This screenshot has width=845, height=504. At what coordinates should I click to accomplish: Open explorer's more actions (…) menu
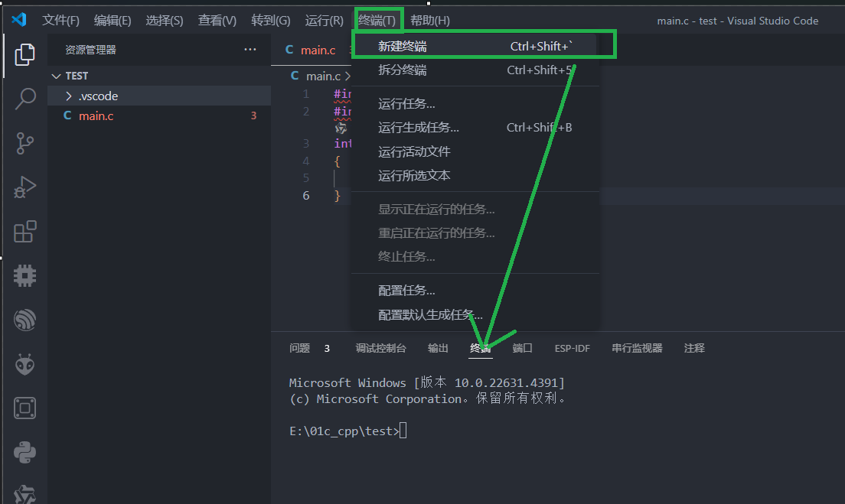(250, 50)
